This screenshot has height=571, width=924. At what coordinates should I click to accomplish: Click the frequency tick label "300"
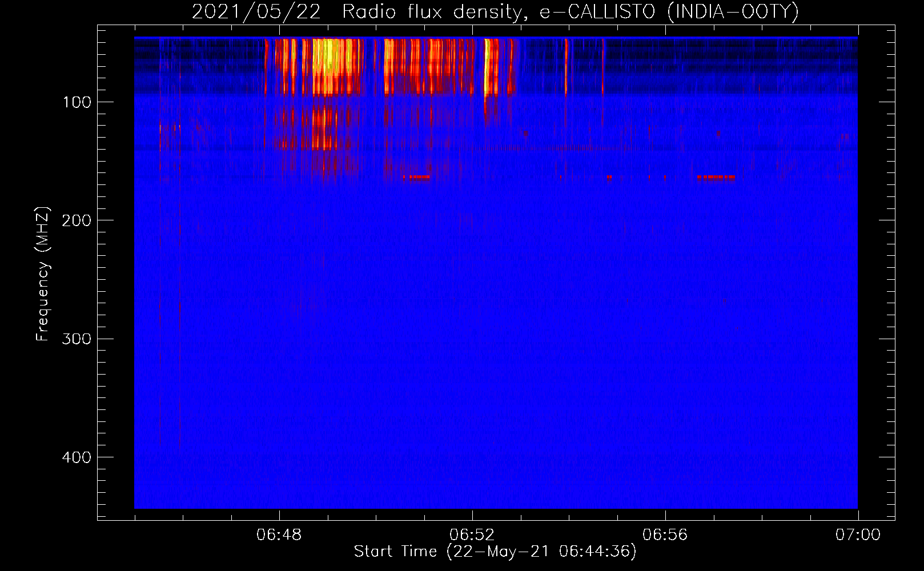pyautogui.click(x=77, y=339)
